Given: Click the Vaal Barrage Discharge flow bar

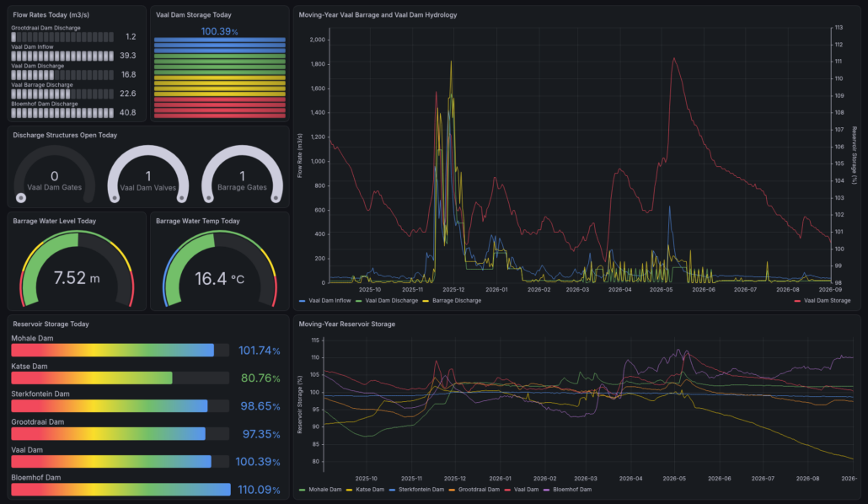Looking at the screenshot, I should [62, 94].
